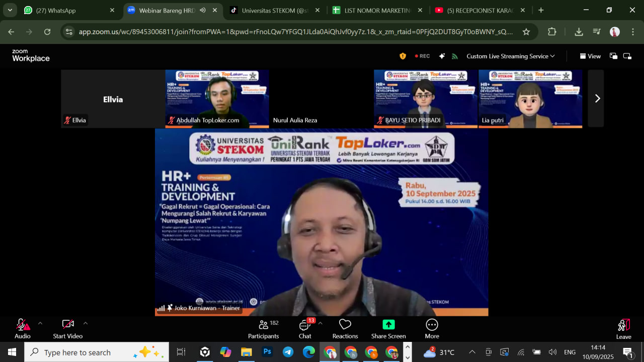Viewport: 644px width, 362px height.
Task: Open the View layout menu
Action: coord(590,56)
